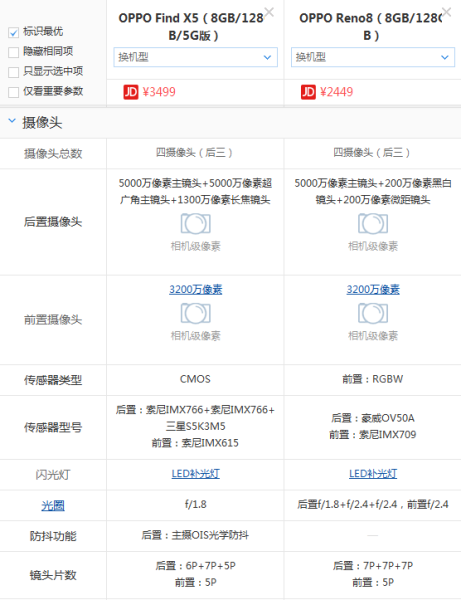Open 换机型 dropdown under Reno8

coord(373,57)
